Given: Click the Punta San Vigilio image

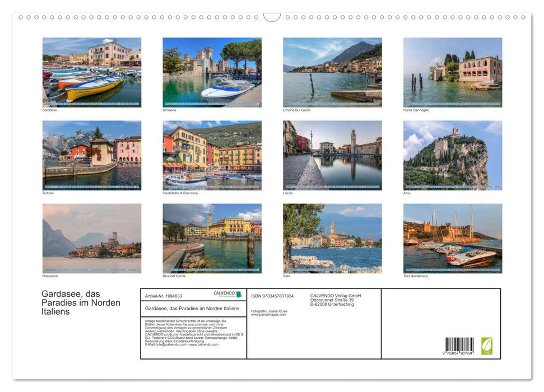Looking at the screenshot, I should click(x=452, y=72).
